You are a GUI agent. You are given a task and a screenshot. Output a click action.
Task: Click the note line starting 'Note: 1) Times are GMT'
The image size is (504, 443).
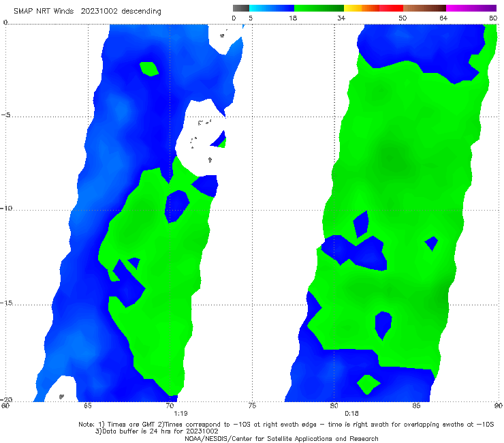(286, 425)
